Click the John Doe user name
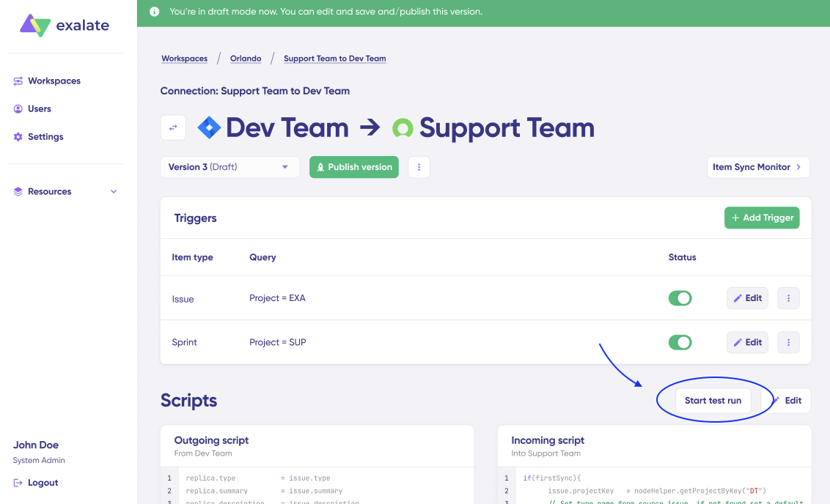830x504 pixels. point(35,445)
